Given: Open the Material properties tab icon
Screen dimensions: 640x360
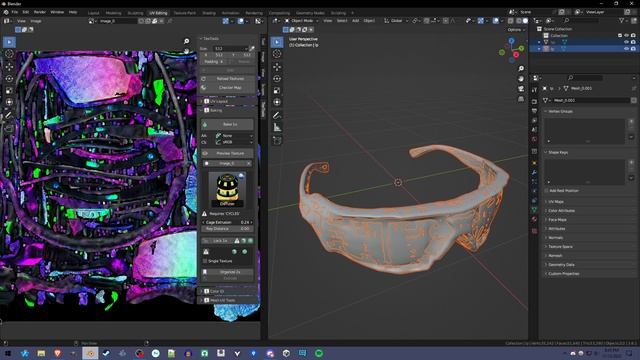Looking at the screenshot, I should point(534,220).
